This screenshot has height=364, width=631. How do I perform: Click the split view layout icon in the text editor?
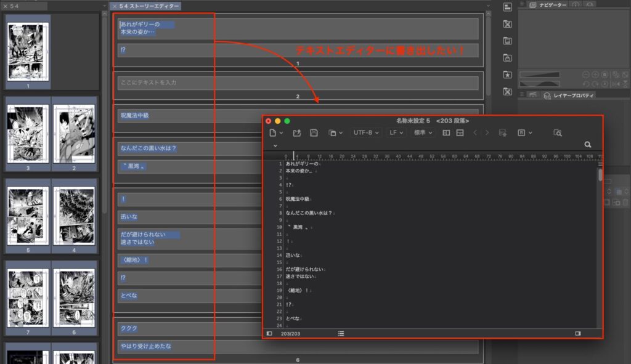[x=446, y=132]
